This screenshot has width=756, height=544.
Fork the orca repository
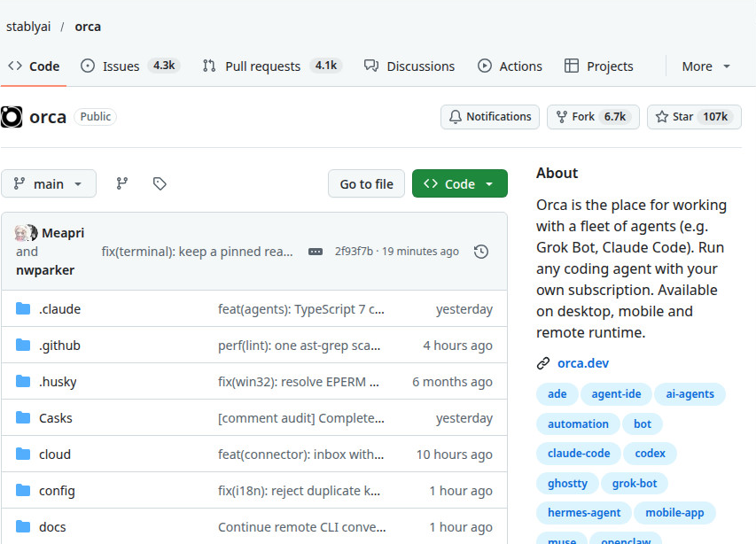tap(593, 117)
